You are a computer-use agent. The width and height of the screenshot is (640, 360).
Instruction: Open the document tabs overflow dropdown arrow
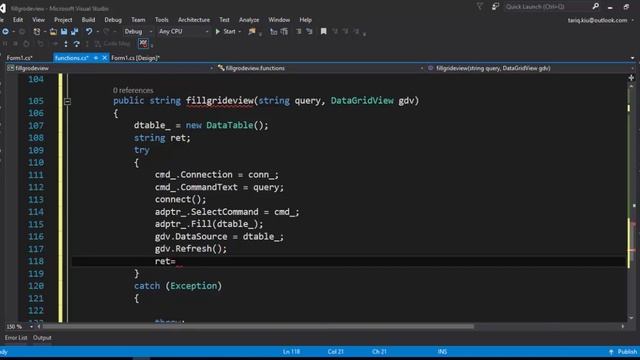click(633, 58)
